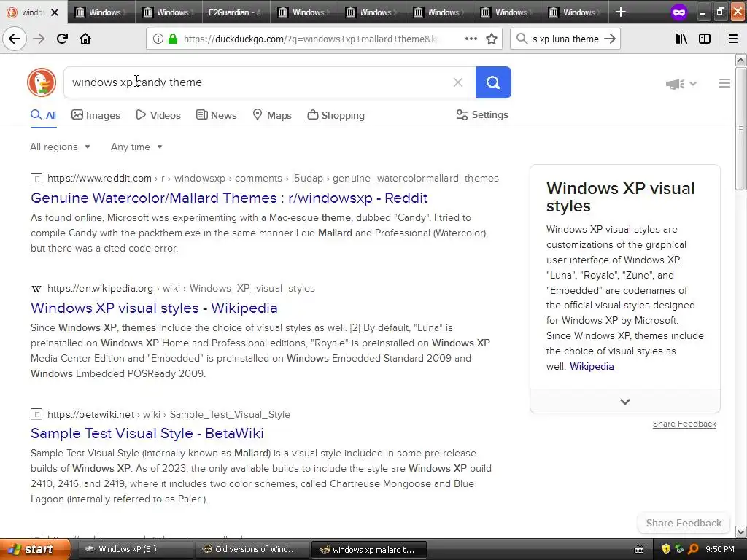Reload the current page
747x560 pixels.
62,39
